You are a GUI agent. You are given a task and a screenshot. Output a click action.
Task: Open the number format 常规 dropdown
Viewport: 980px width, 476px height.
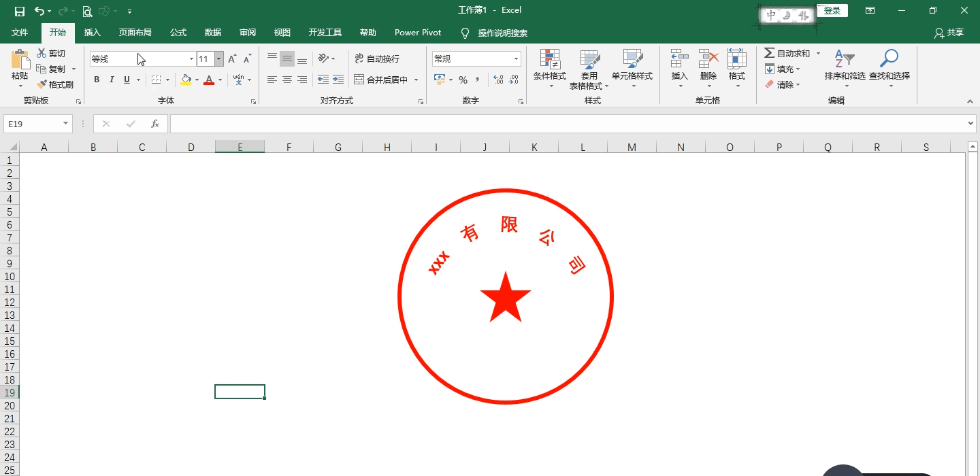pos(517,59)
